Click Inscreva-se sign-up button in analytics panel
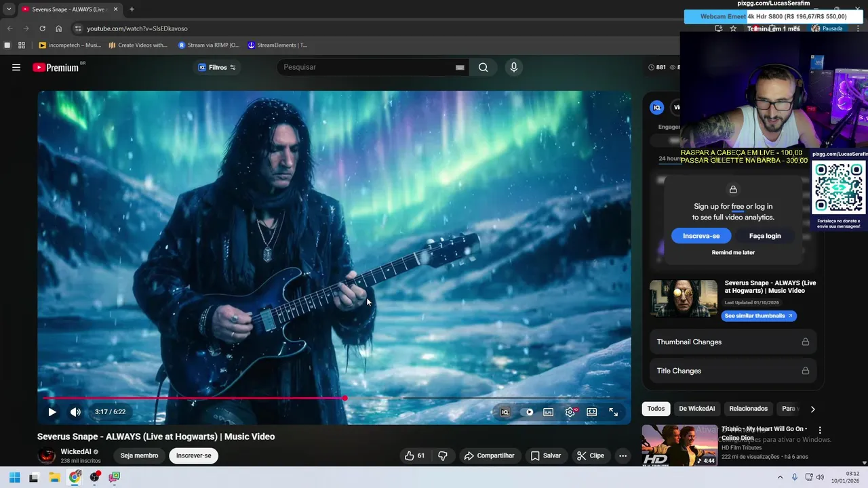This screenshot has height=488, width=868. point(701,236)
